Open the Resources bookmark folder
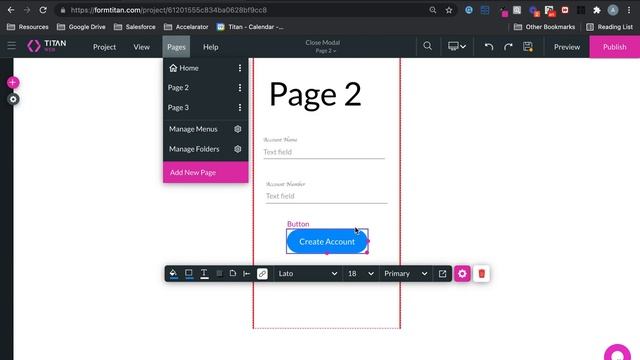640x360 pixels. click(28, 27)
